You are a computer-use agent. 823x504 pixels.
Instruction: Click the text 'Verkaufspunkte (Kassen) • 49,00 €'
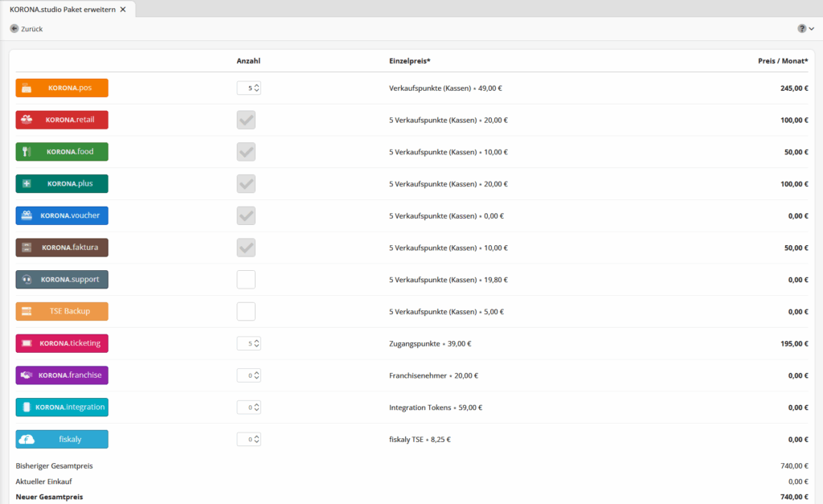[x=445, y=88]
